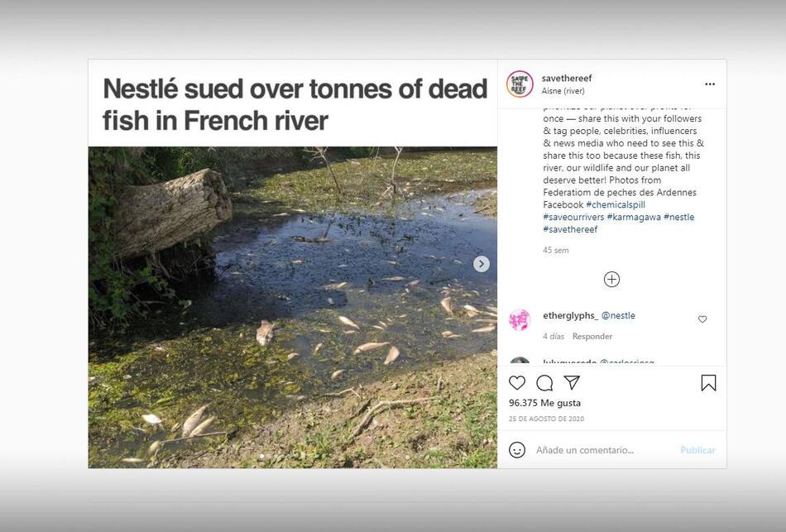The image size is (786, 532).
Task: Open the Aisne (river) location page
Action: point(563,89)
